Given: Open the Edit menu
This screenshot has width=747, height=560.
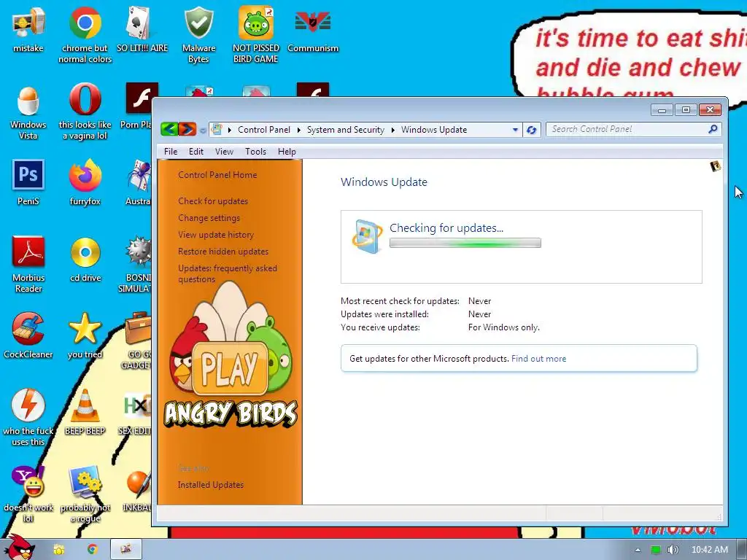Looking at the screenshot, I should coord(196,152).
